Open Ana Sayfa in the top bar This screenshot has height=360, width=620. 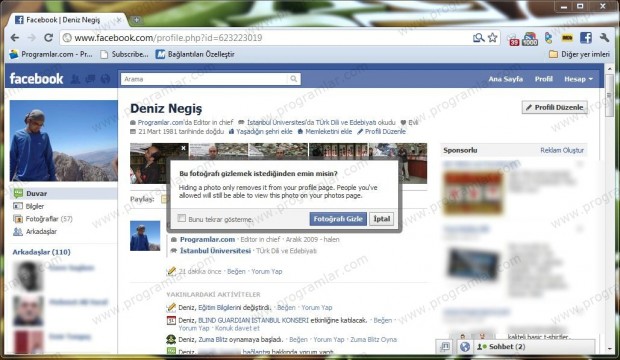pyautogui.click(x=505, y=79)
